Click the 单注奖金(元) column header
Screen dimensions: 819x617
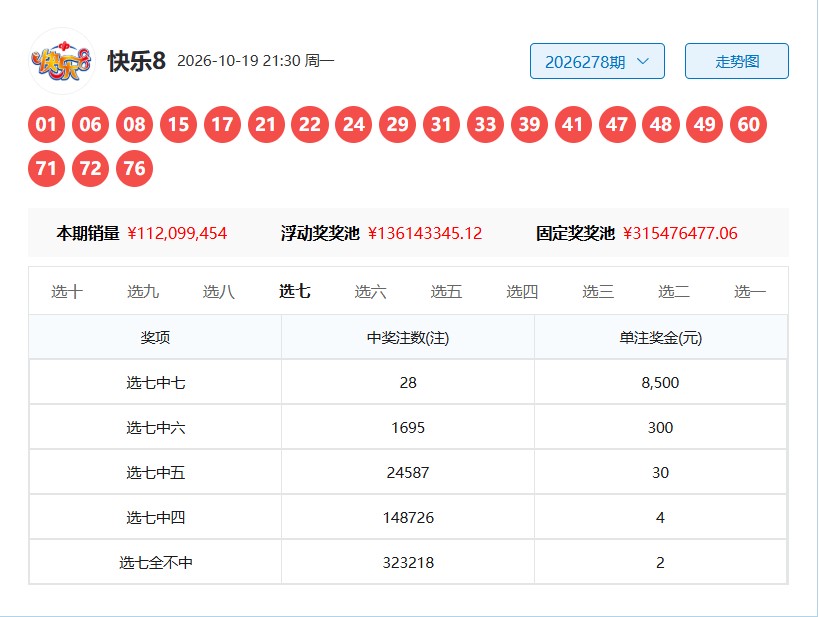661,337
